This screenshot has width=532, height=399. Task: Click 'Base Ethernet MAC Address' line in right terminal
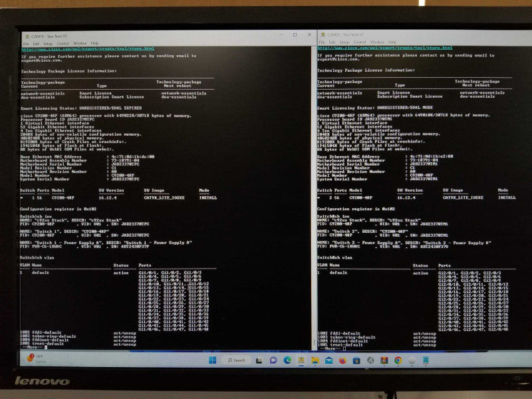coord(385,156)
